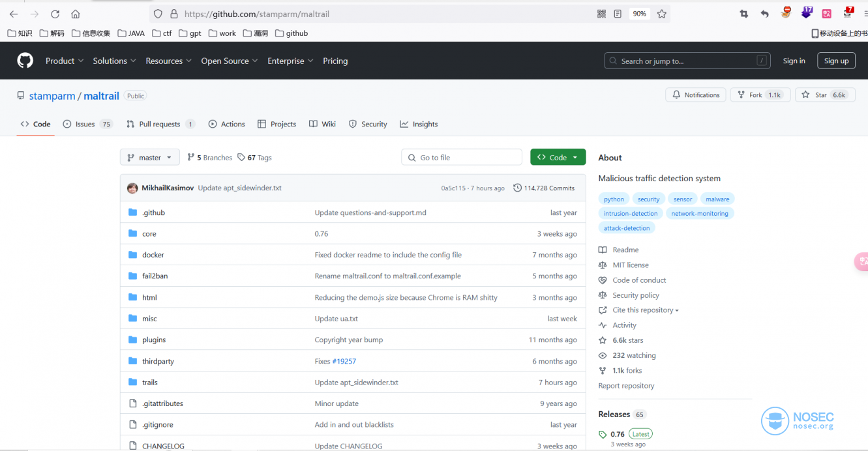Open the Projects tab
The image size is (868, 451).
[277, 124]
